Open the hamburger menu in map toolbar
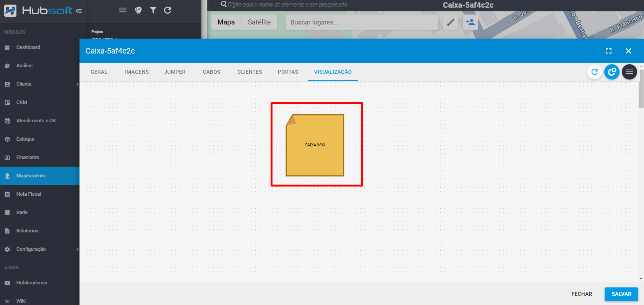 [x=123, y=10]
